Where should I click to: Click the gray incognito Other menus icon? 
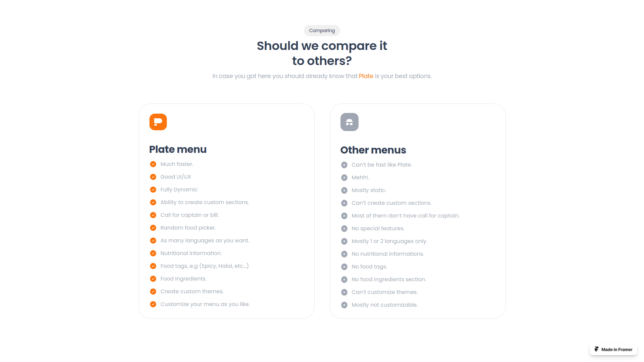click(x=349, y=122)
